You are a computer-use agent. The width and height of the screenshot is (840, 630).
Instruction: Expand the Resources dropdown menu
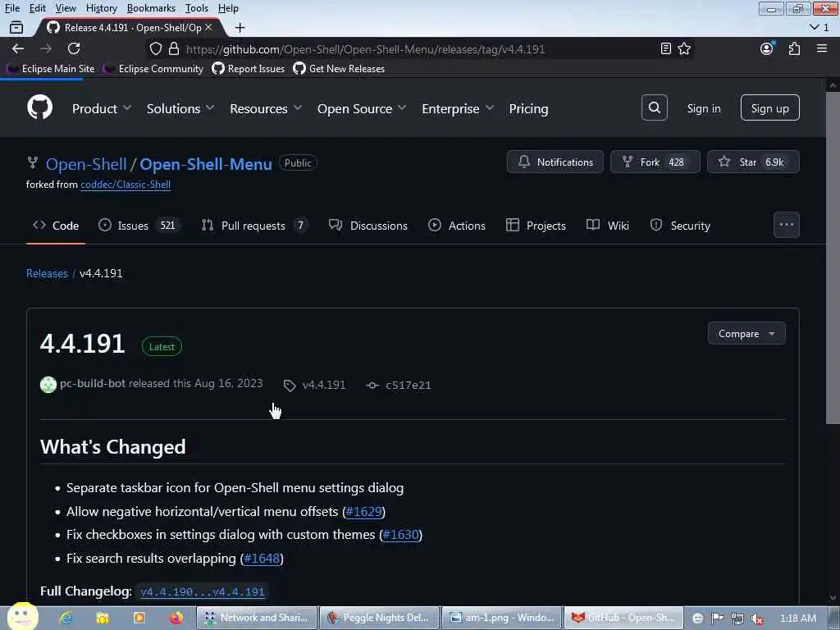(266, 108)
